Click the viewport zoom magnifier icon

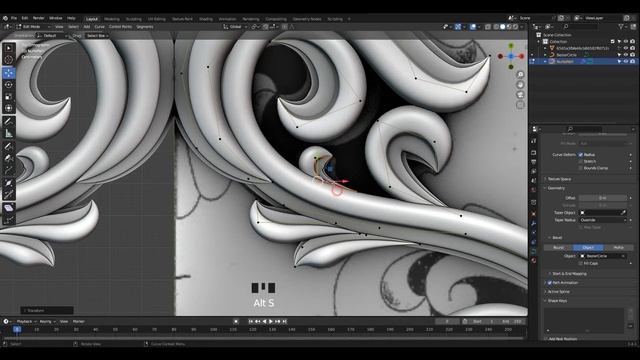click(520, 74)
